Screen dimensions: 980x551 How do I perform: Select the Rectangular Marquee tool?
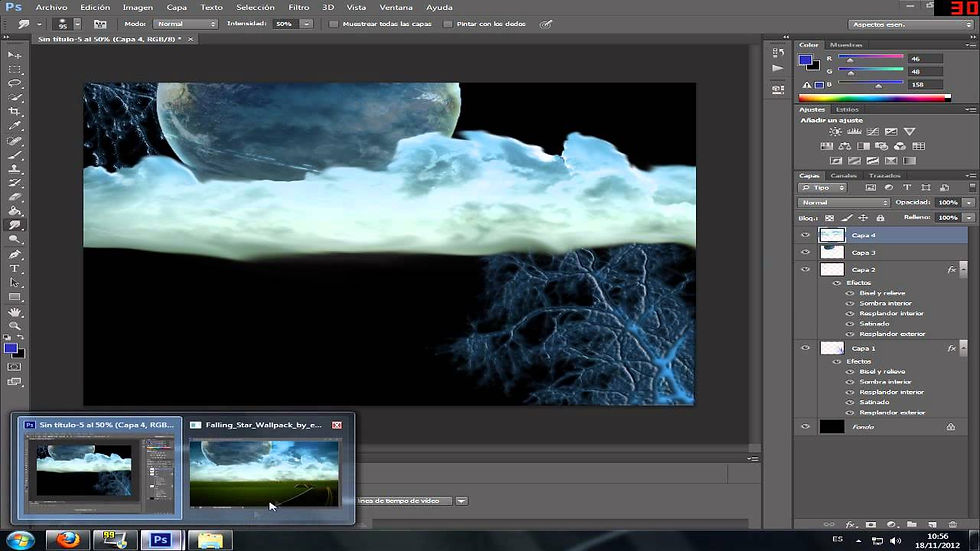click(x=14, y=69)
